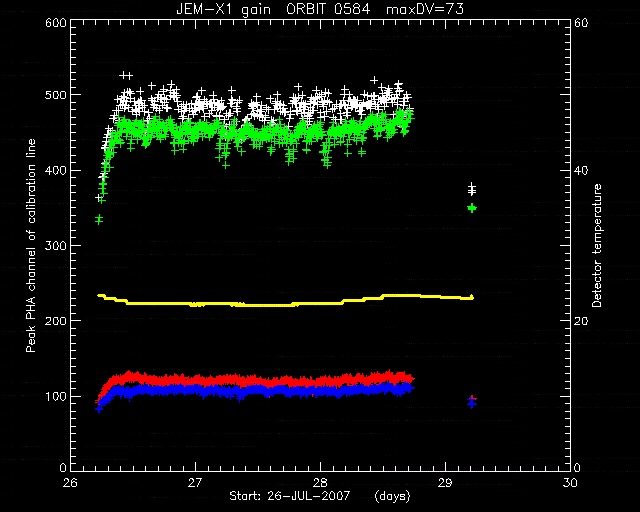Click the 40 label on right axis
This screenshot has width=640, height=512.
[581, 170]
